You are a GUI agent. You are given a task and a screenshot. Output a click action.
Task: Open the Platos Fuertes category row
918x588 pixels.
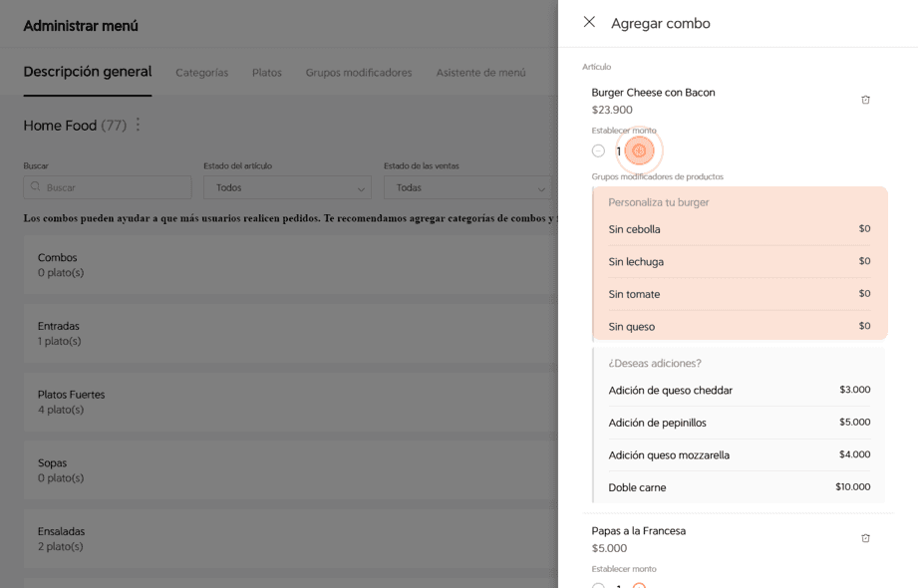pyautogui.click(x=291, y=402)
